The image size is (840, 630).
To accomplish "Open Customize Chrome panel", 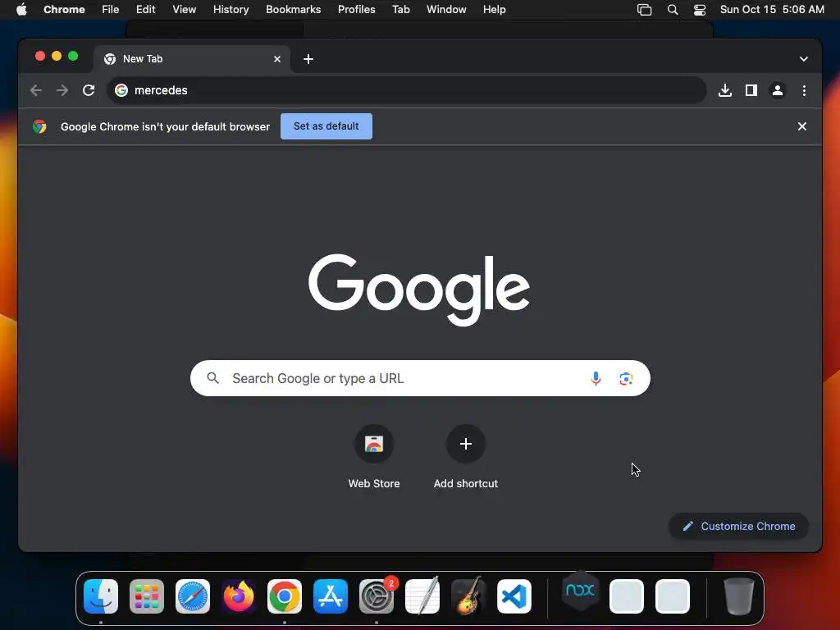I will pos(738,526).
